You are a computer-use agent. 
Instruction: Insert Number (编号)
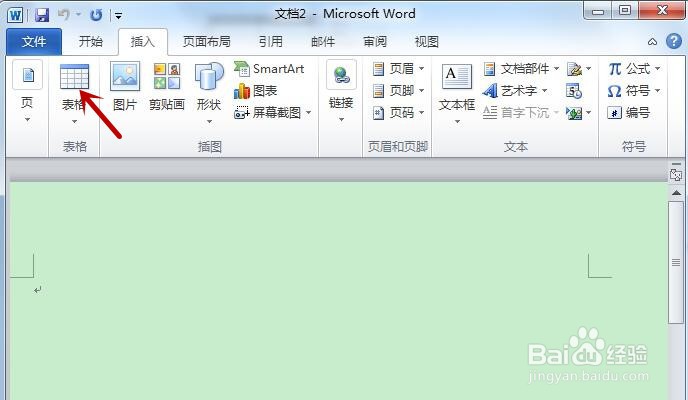point(629,113)
